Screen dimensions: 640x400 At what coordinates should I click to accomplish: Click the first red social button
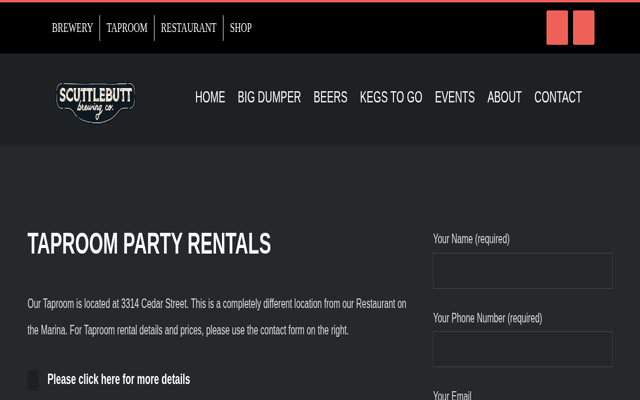tap(557, 28)
